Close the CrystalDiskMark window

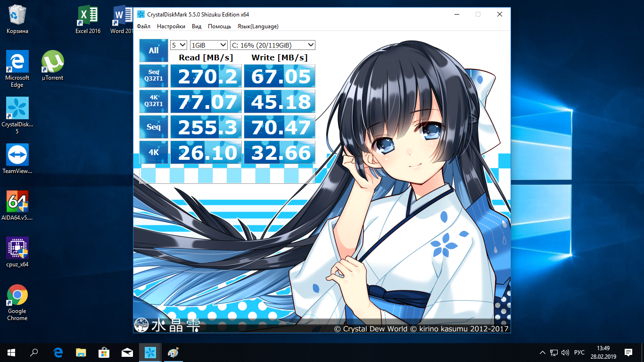[x=500, y=14]
